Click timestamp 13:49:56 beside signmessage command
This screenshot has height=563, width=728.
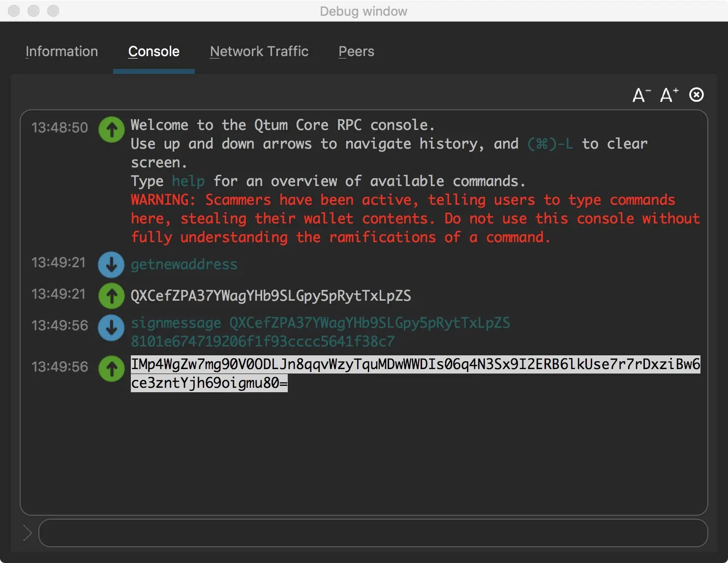pos(60,325)
